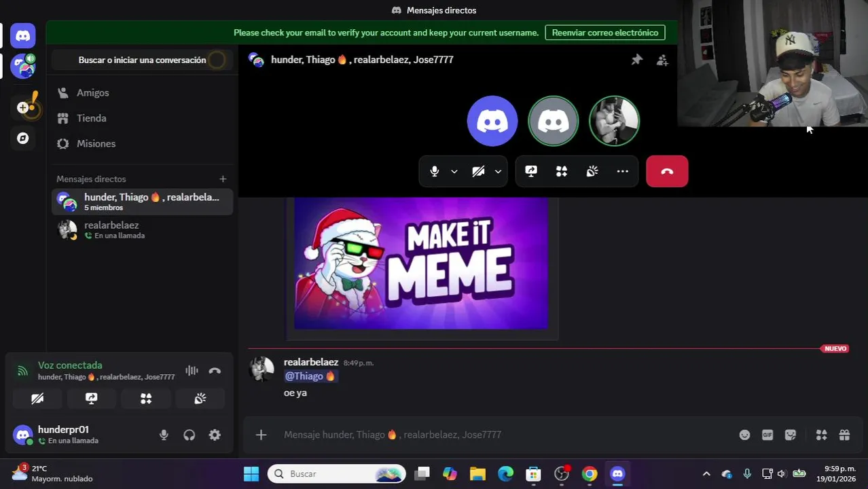Turn on the camera in the call controls
The width and height of the screenshot is (868, 489).
478,171
